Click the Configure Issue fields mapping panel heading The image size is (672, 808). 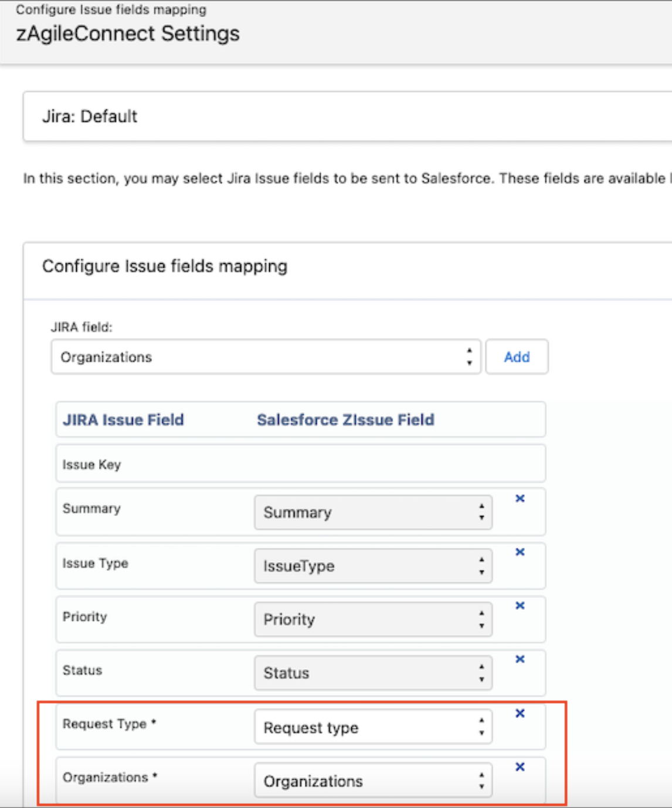coord(165,266)
